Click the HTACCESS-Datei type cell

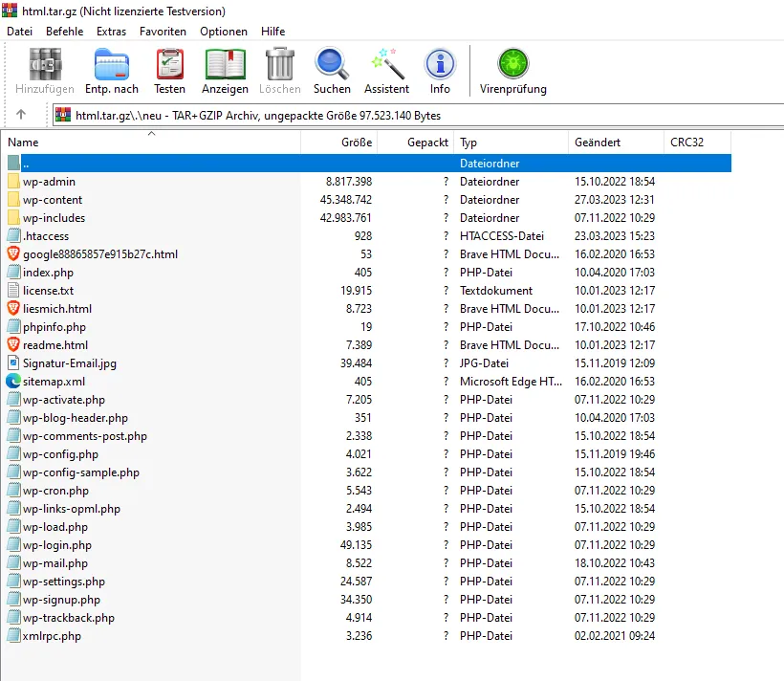pos(502,235)
